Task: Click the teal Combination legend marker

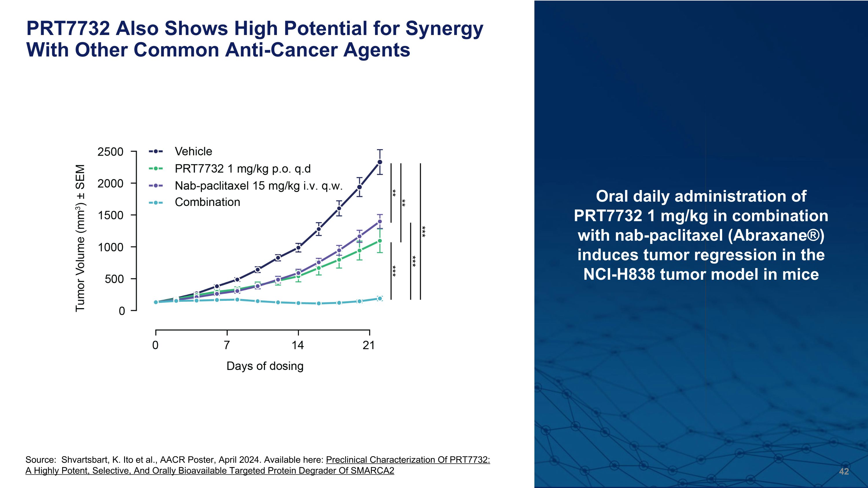Action: click(x=156, y=202)
